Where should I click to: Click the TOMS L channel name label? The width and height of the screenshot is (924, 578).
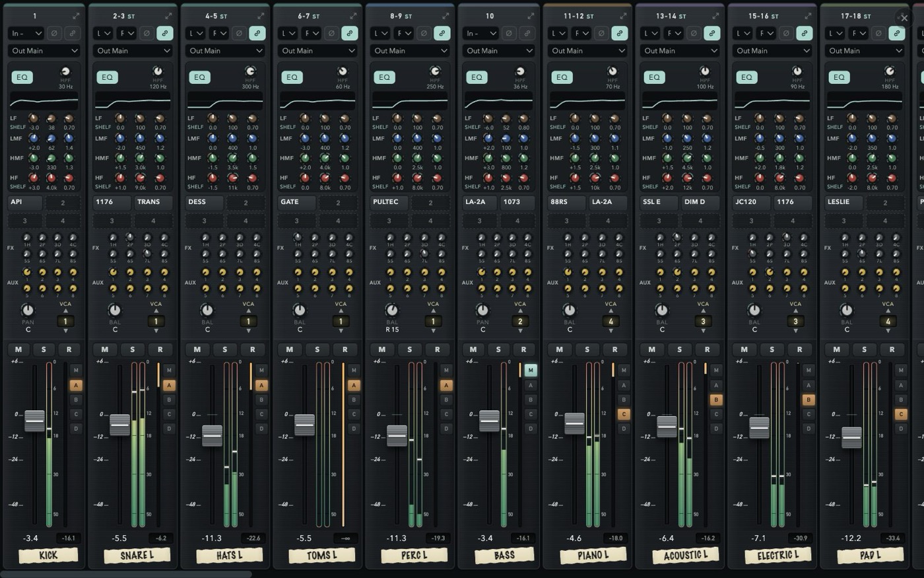[x=323, y=556]
